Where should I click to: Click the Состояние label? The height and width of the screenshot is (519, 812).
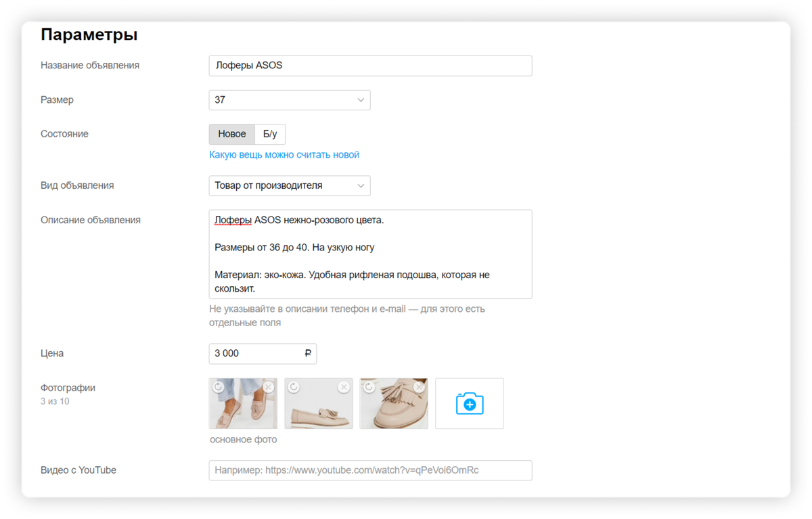64,134
